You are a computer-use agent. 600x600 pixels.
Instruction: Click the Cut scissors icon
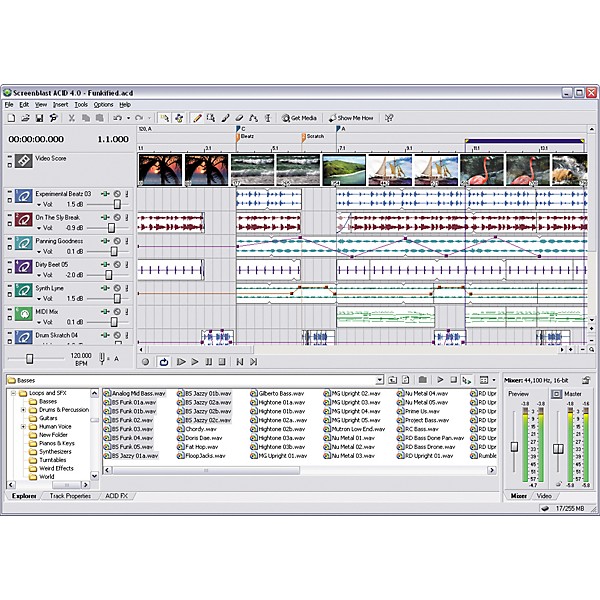pyautogui.click(x=72, y=118)
